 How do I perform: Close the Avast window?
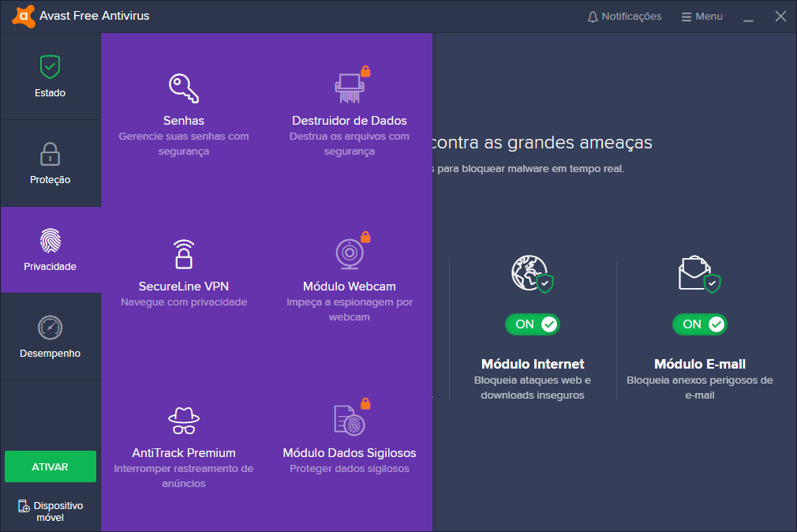point(780,17)
